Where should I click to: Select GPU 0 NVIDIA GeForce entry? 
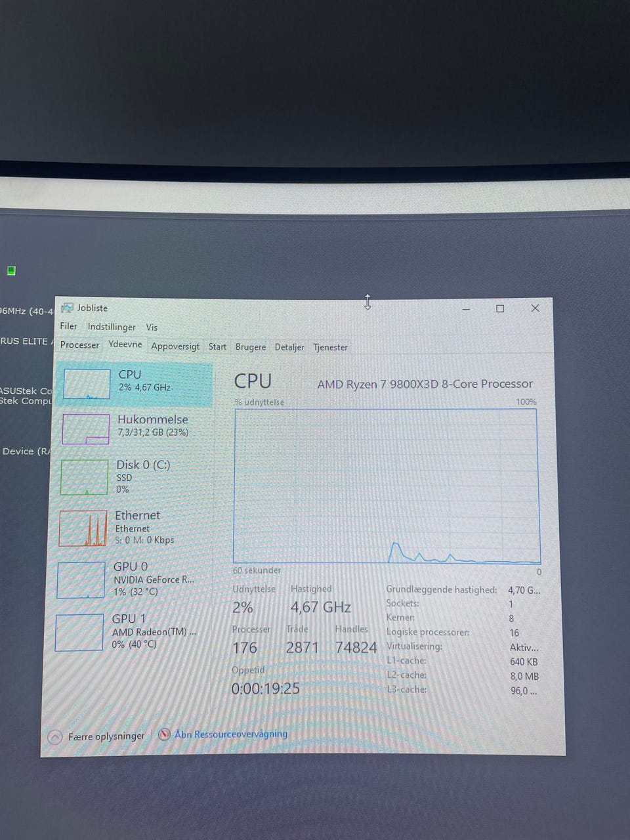click(132, 579)
